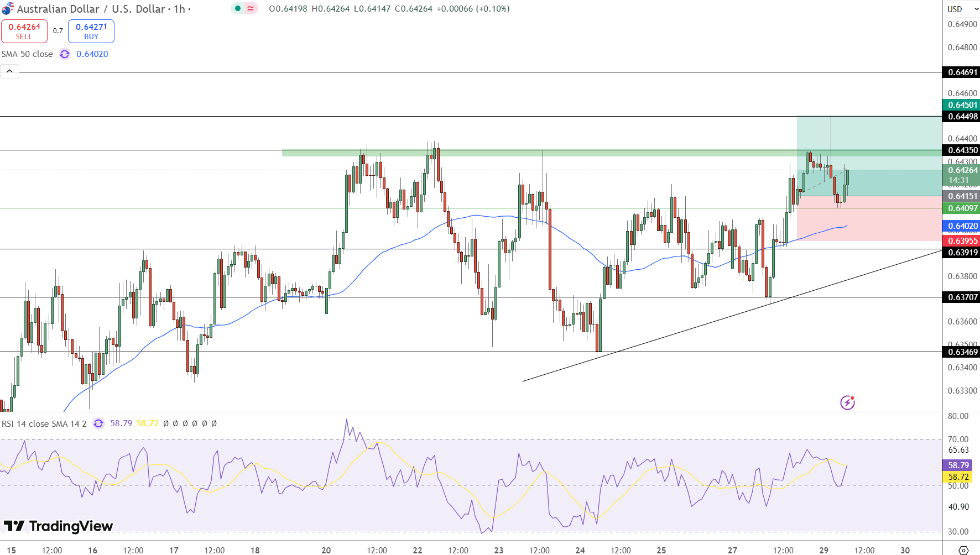Click the green 0.64501 take-profit price label
The image size is (980, 555).
(962, 105)
